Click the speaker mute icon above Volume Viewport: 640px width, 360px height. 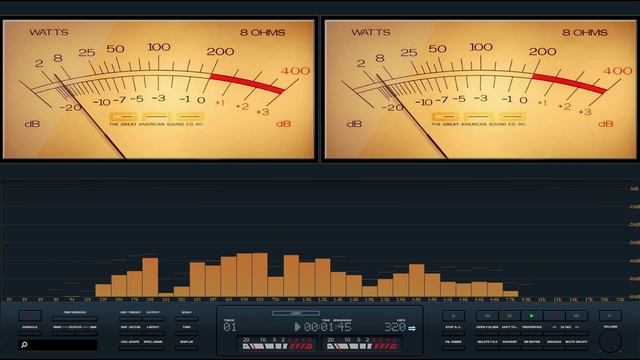(x=611, y=316)
